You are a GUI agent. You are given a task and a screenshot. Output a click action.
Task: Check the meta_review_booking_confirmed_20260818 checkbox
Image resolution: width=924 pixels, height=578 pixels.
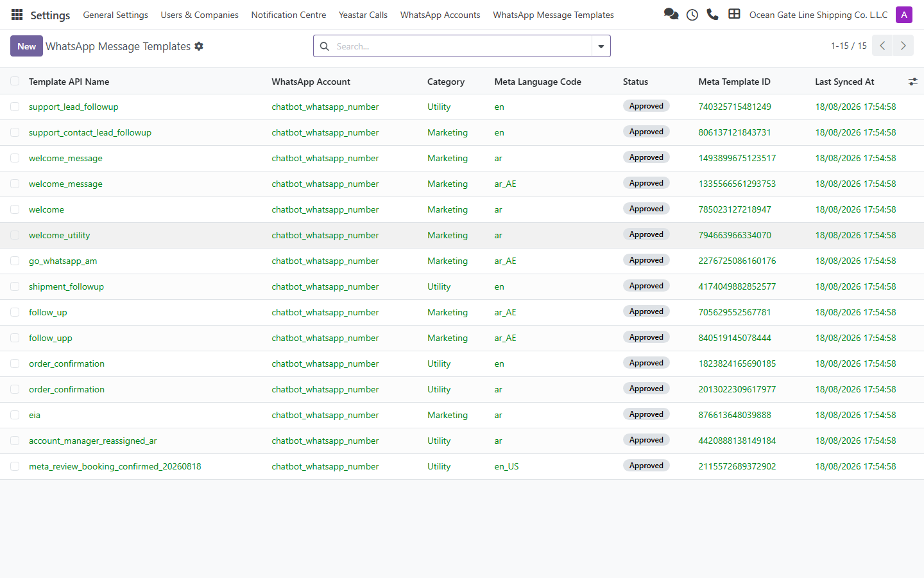tap(15, 466)
